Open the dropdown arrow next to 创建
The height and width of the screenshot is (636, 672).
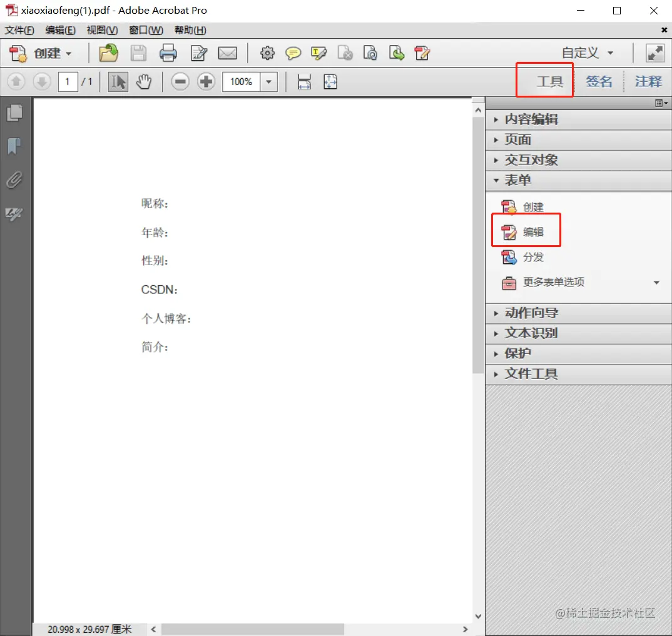coord(69,54)
